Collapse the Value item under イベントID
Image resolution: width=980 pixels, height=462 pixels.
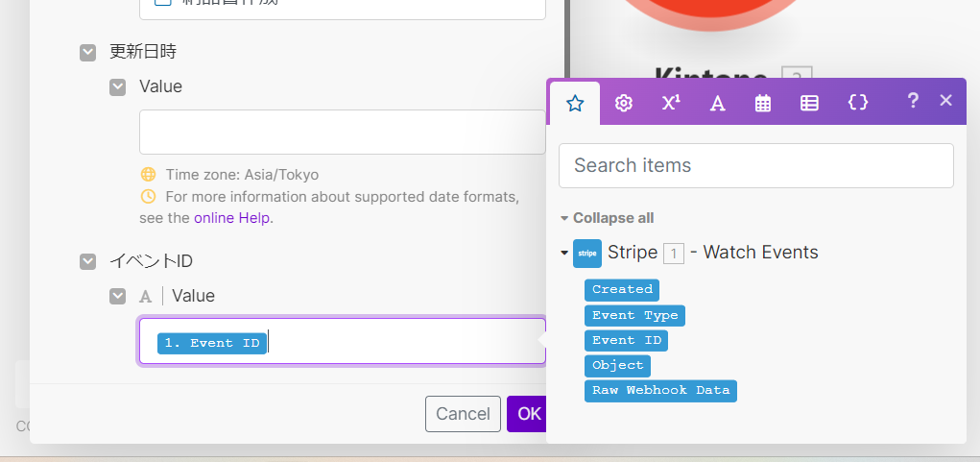click(117, 297)
